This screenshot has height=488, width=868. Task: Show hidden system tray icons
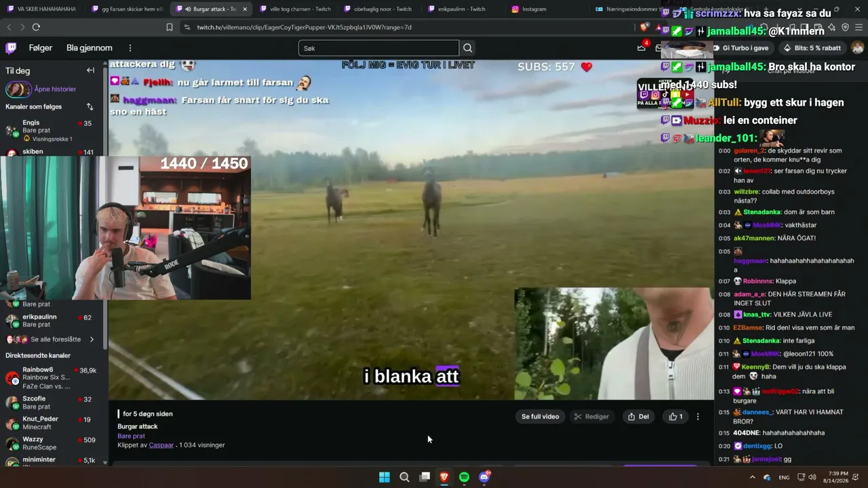[752, 477]
